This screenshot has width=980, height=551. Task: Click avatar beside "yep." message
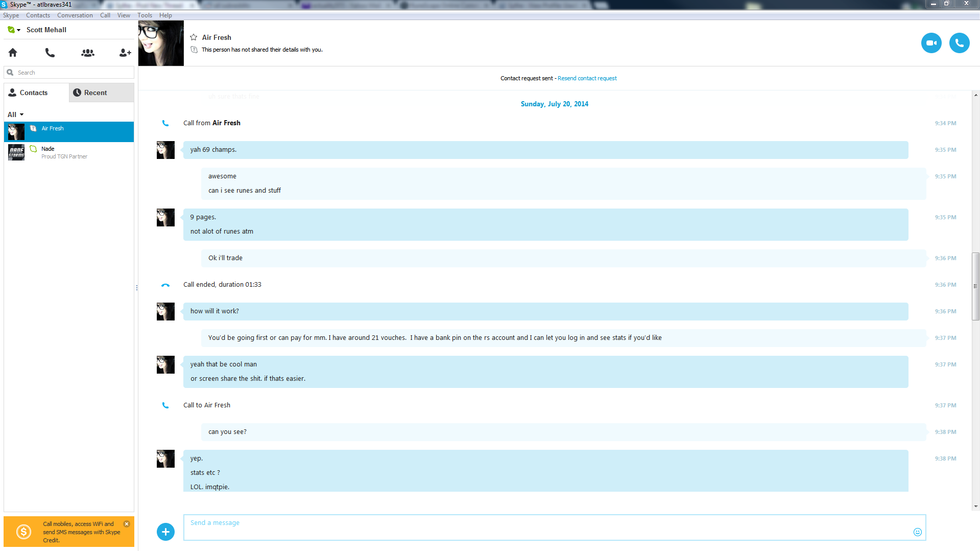165,459
